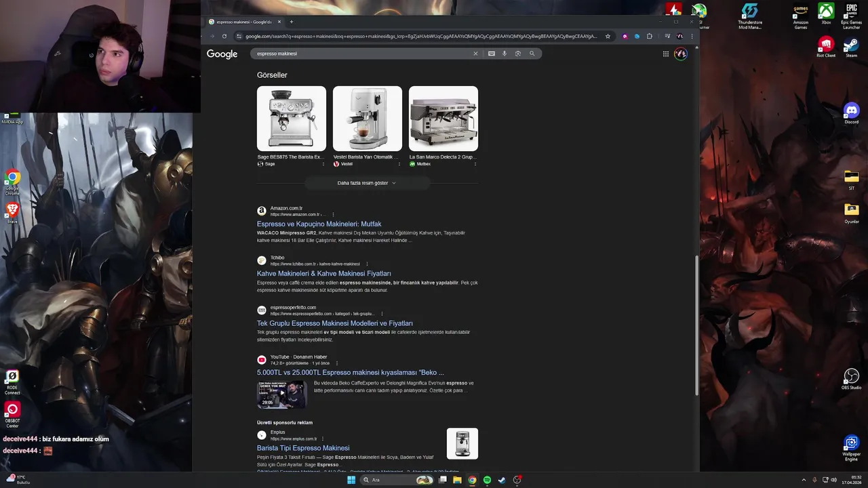Open the Xbox desktop shortcut
This screenshot has height=488, width=868.
(826, 14)
